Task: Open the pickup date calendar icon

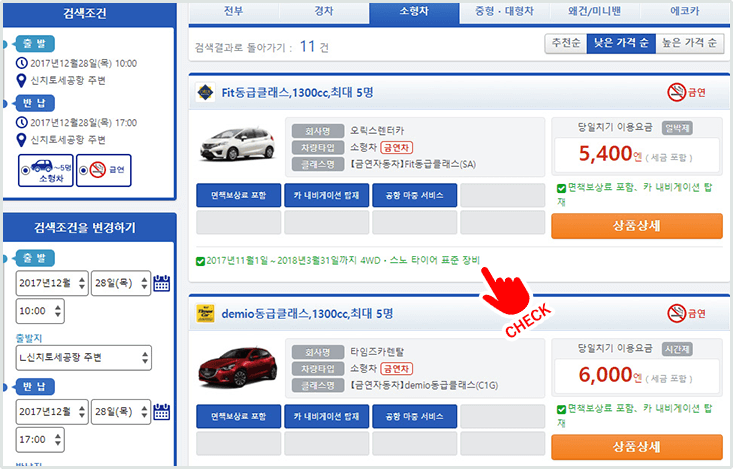Action: coord(162,283)
